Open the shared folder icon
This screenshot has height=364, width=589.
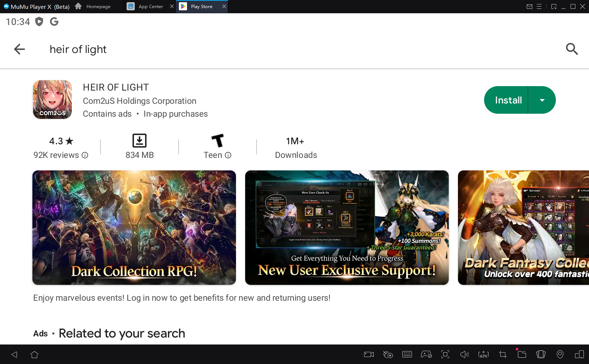pos(522,354)
